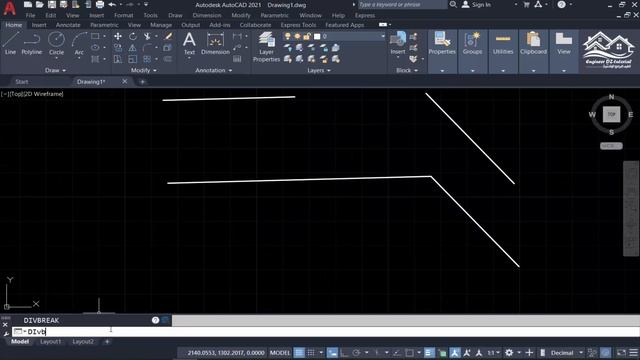Click the Plot printer icon
Screen dimensions: 640x360
click(100, 4)
